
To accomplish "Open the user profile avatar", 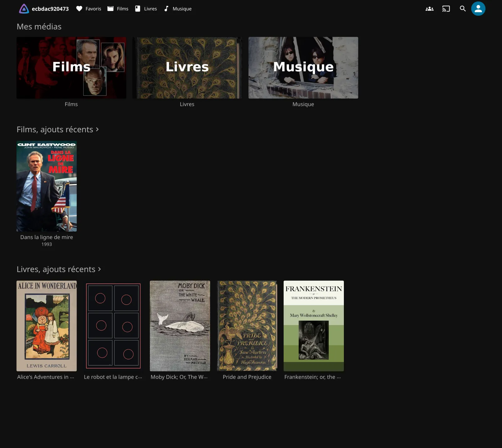I will 478,9.
